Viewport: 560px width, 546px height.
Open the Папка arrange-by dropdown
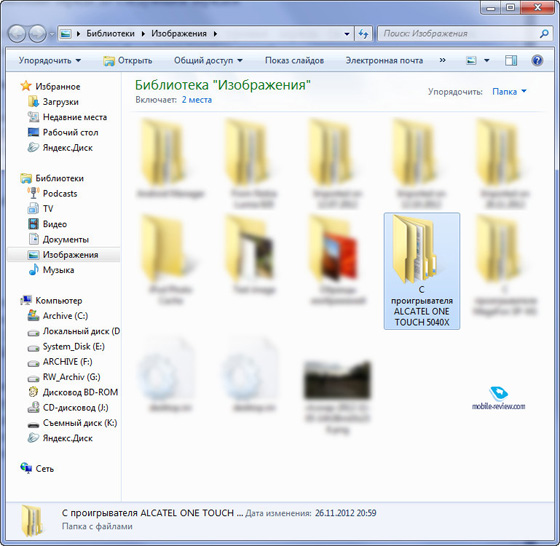tap(509, 92)
